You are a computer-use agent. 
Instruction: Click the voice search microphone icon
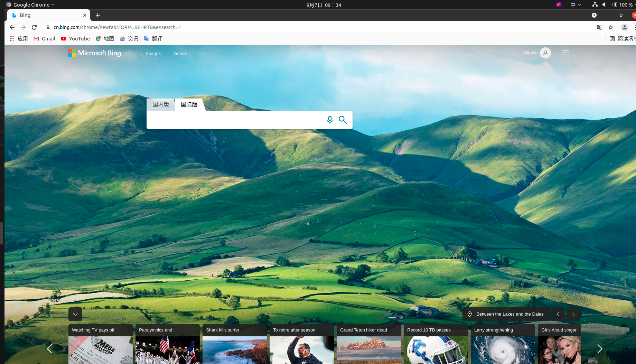pyautogui.click(x=330, y=120)
